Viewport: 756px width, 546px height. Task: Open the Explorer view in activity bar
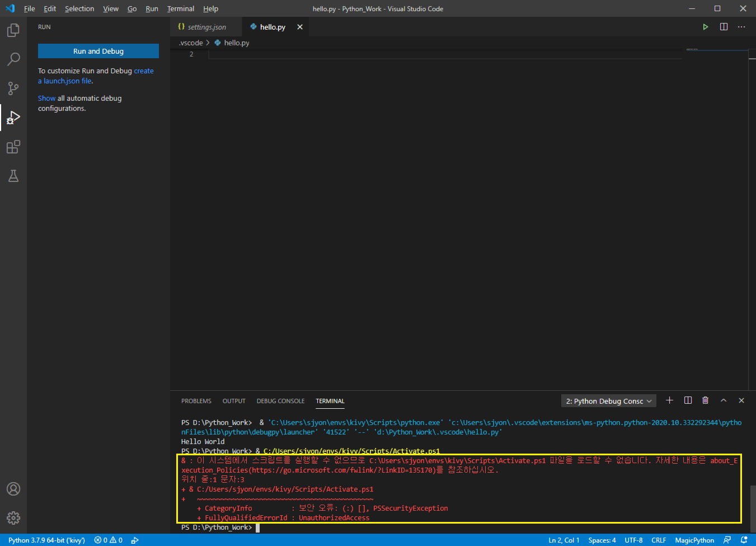pyautogui.click(x=13, y=30)
